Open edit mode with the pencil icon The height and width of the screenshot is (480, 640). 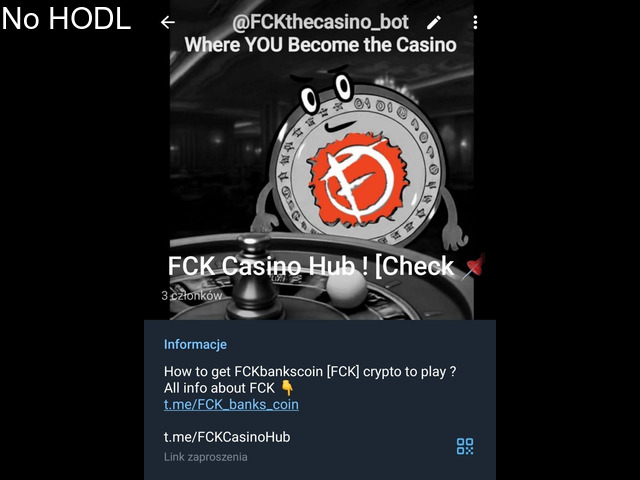[x=434, y=22]
